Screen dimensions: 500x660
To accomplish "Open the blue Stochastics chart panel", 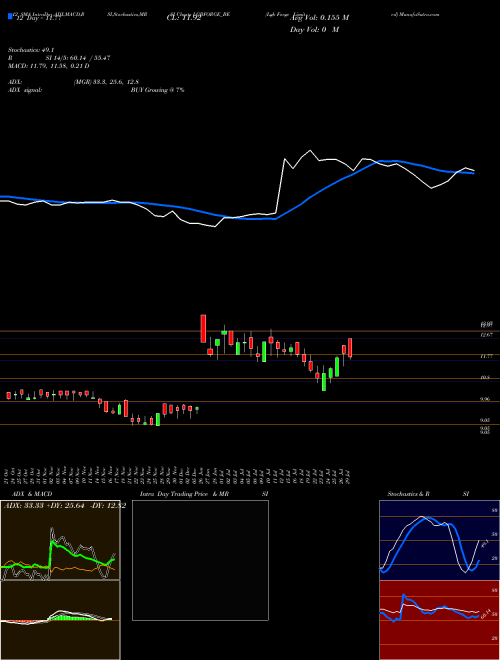I will pyautogui.click(x=439, y=540).
